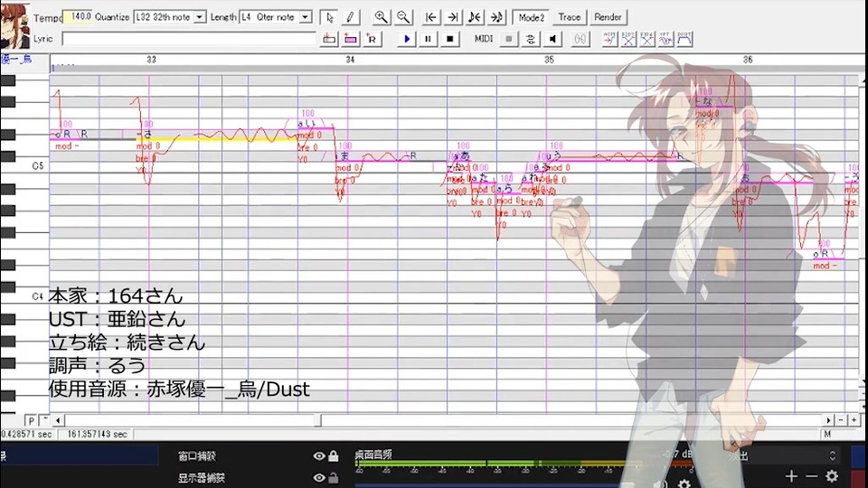This screenshot has height=488, width=868.
Task: Click the MIDI record button
Action: pyautogui.click(x=509, y=39)
